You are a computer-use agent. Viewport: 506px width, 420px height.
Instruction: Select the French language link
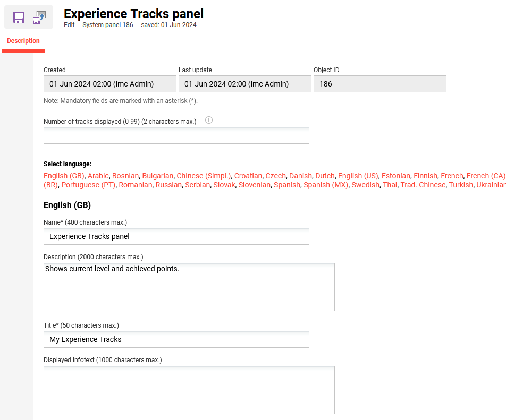(x=451, y=176)
